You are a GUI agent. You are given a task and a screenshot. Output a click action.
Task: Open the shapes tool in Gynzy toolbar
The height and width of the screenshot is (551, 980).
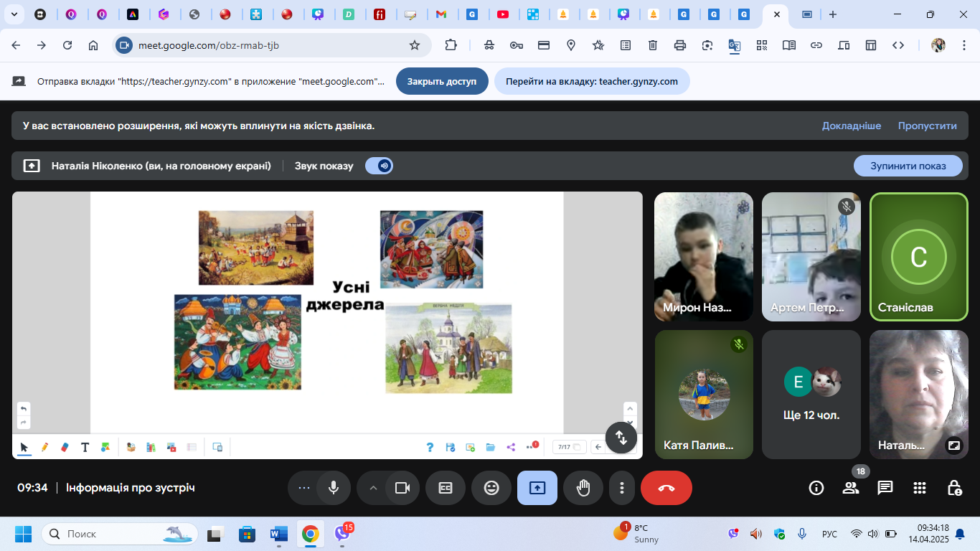point(105,447)
